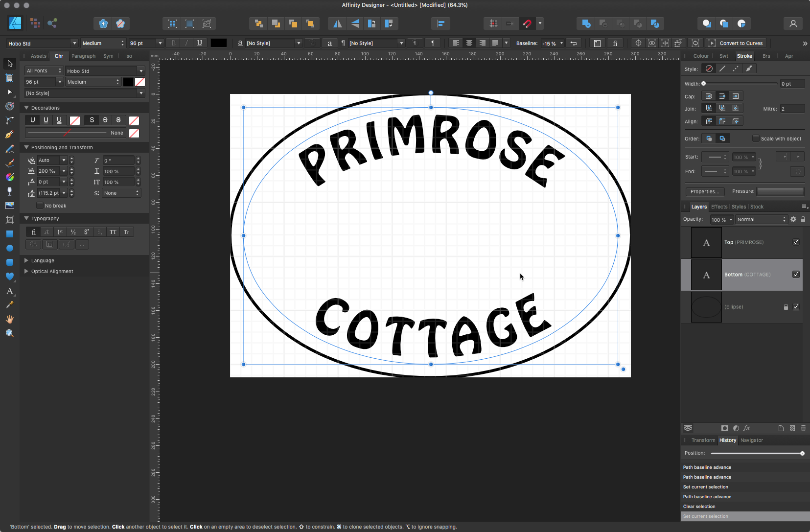This screenshot has width=810, height=532.
Task: Switch to the Effects tab
Action: [719, 207]
